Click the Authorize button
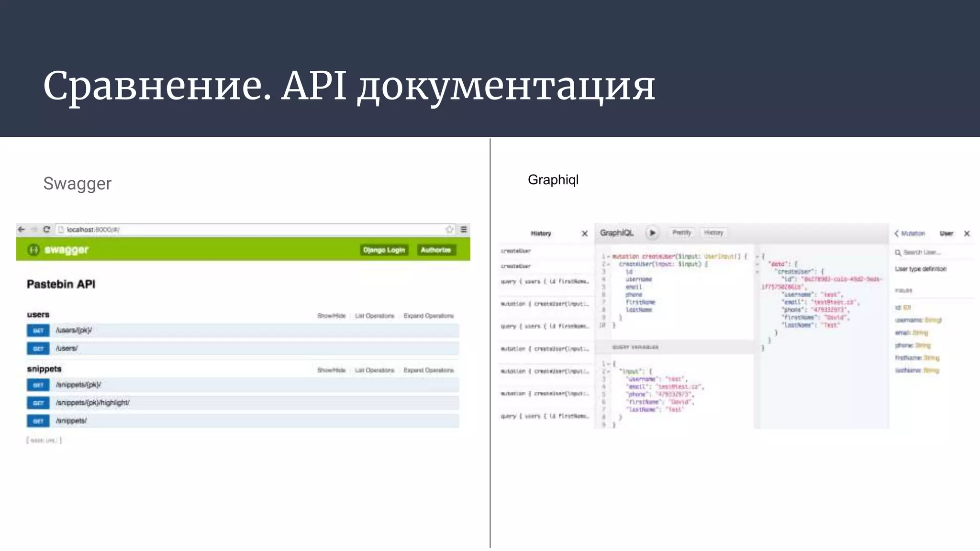The image size is (980, 551). 436,250
